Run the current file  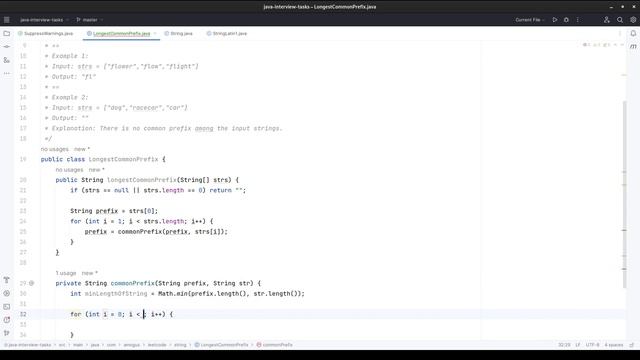tap(555, 20)
